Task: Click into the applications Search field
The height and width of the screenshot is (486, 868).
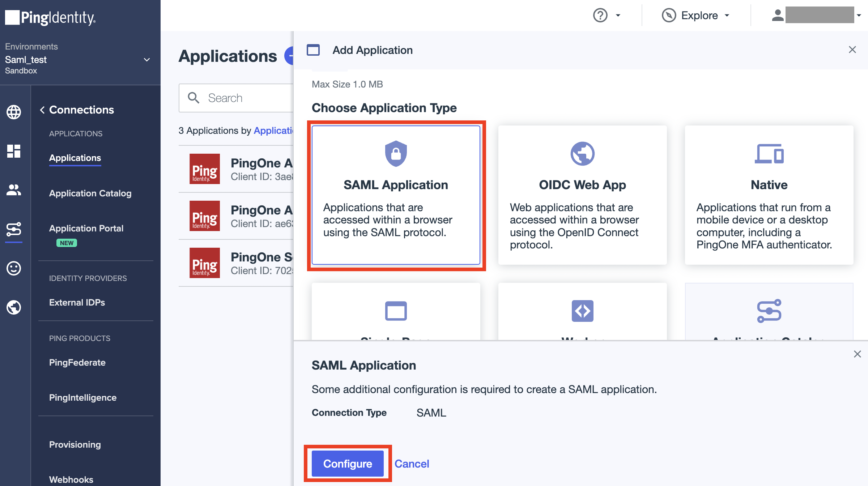Action: click(x=236, y=98)
